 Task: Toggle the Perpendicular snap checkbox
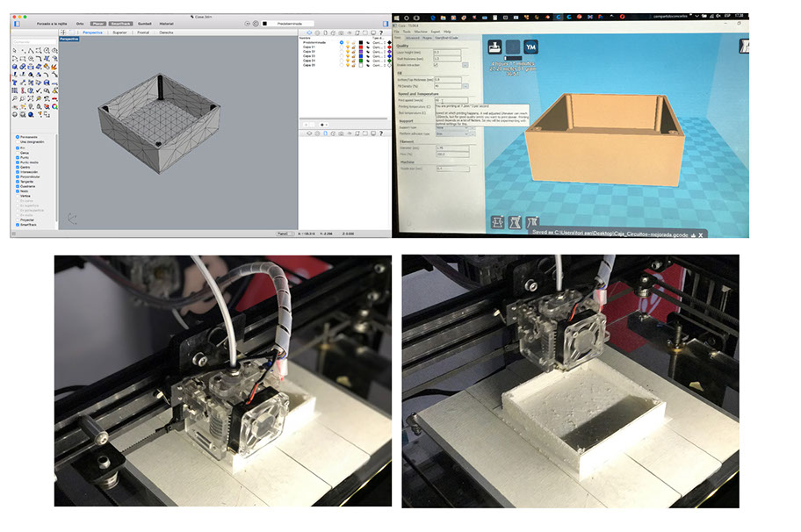pos(18,176)
